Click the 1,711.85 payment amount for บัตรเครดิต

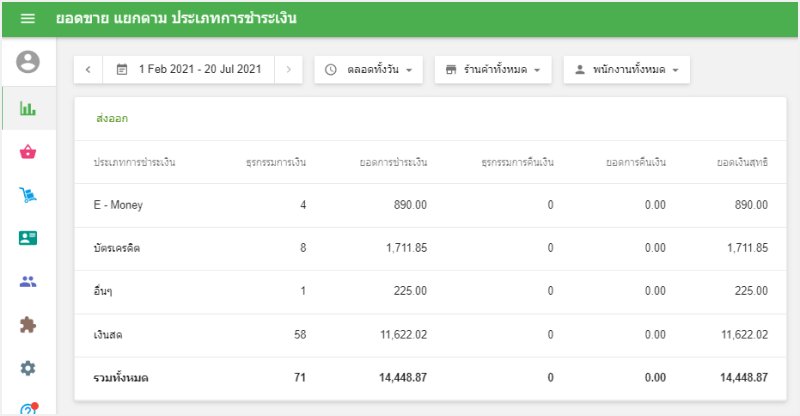(407, 248)
